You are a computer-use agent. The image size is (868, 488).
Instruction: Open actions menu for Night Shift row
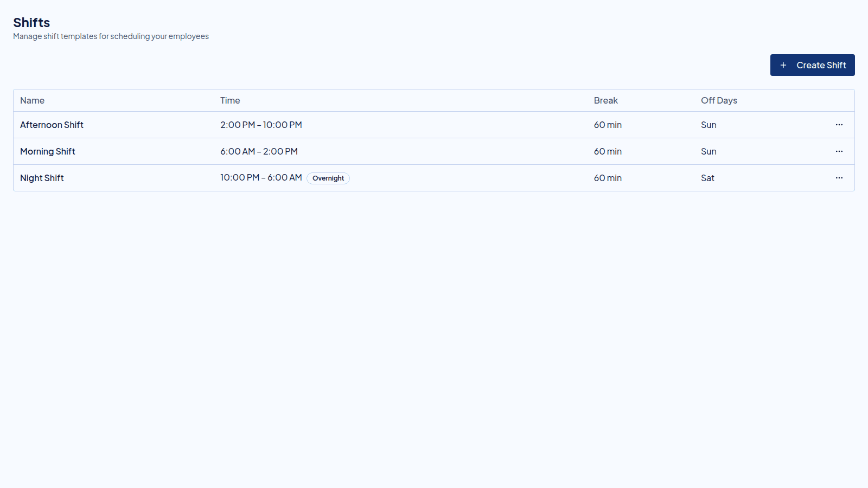(x=839, y=178)
